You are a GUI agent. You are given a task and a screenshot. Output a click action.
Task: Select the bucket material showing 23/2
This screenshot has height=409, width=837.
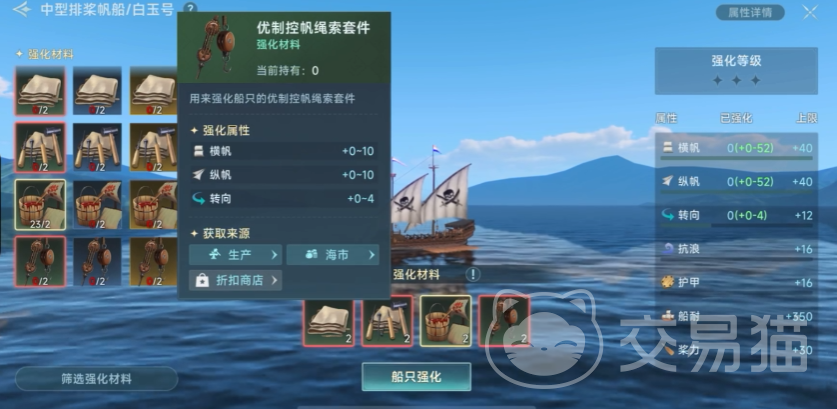click(40, 204)
